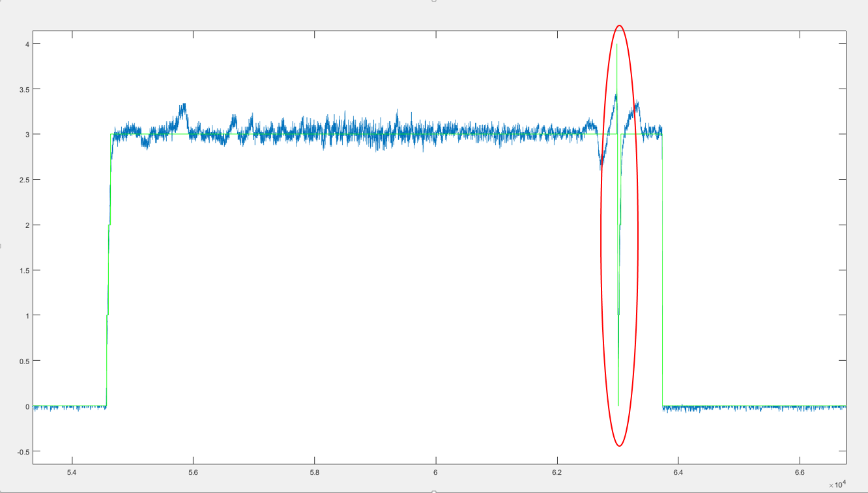Click the green spike peak at value 4
Viewport: 868px width, 493px height.
(617, 46)
